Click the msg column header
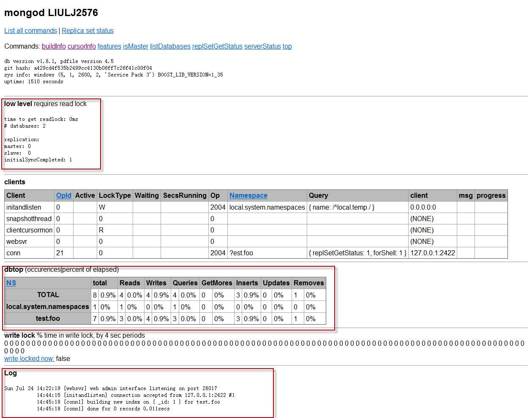532x418 pixels. tap(466, 195)
